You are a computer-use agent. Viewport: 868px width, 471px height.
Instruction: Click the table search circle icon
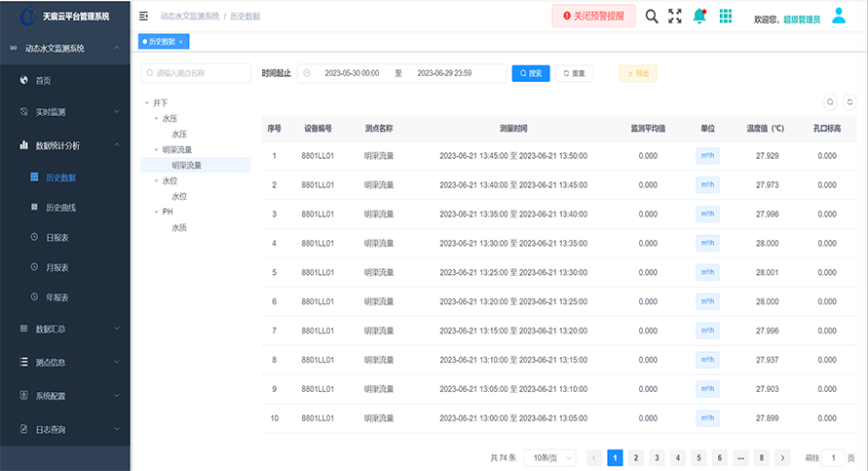pyautogui.click(x=830, y=101)
